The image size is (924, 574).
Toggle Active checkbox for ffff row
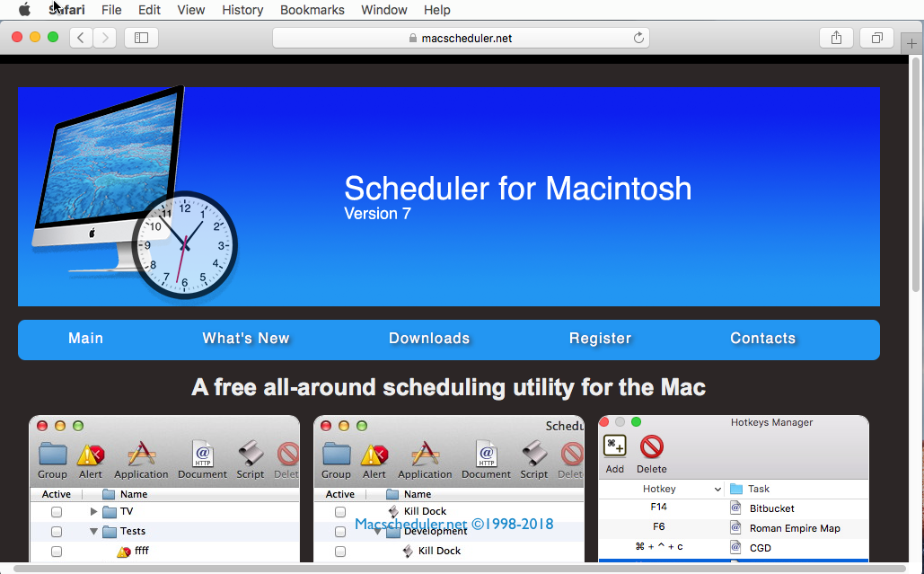point(57,552)
